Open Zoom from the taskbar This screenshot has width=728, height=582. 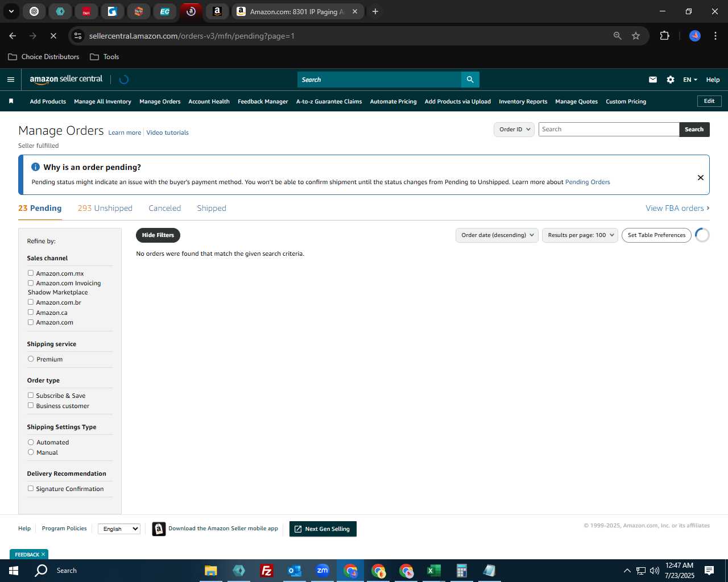[322, 571]
